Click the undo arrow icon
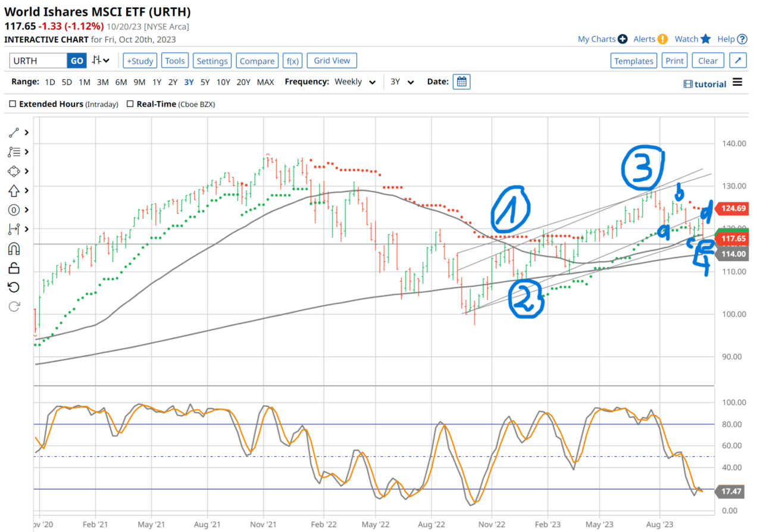Screen dimensions: 769x532 click(x=14, y=287)
